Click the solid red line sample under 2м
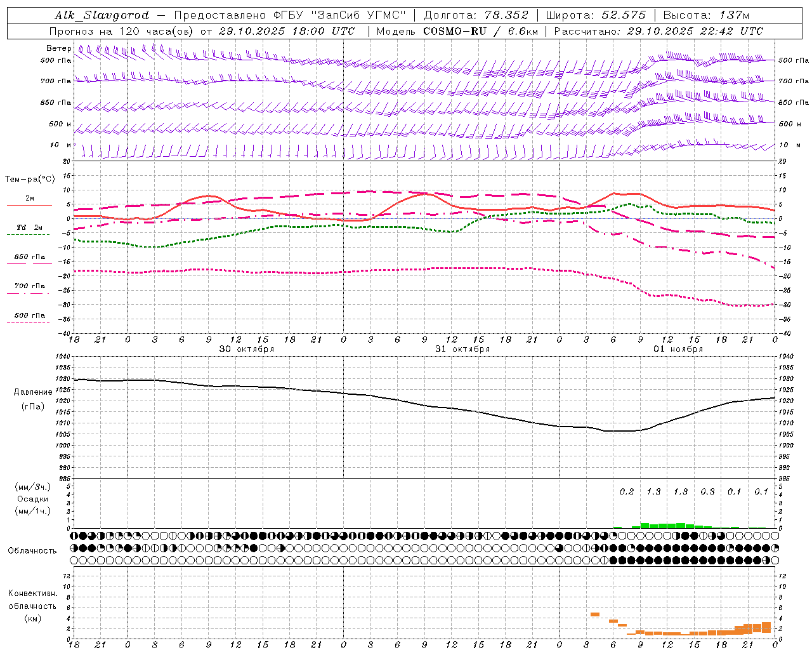The height and width of the screenshot is (650, 812). [x=29, y=206]
